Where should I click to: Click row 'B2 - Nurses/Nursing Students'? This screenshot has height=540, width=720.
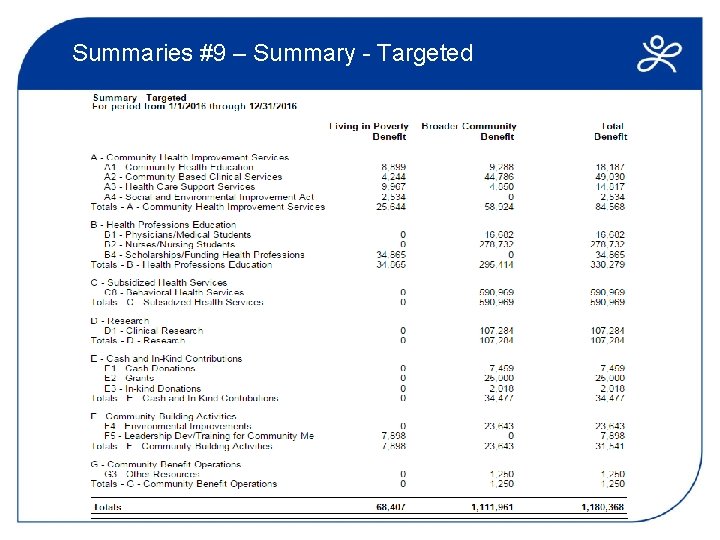364,245
